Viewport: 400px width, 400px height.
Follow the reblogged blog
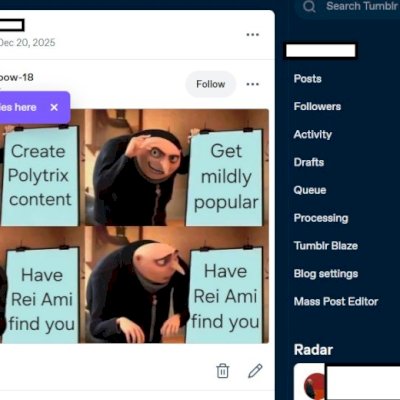coord(210,84)
